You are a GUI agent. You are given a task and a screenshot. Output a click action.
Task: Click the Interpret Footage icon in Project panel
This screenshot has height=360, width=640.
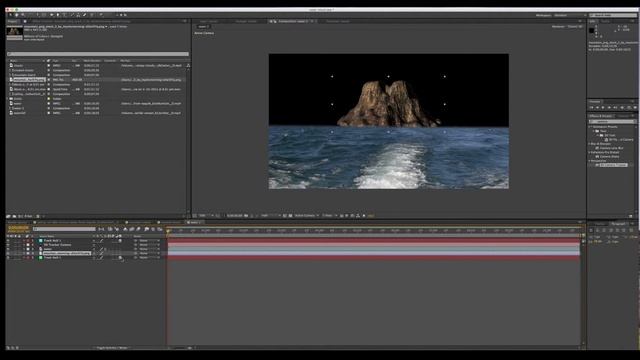pos(8,216)
